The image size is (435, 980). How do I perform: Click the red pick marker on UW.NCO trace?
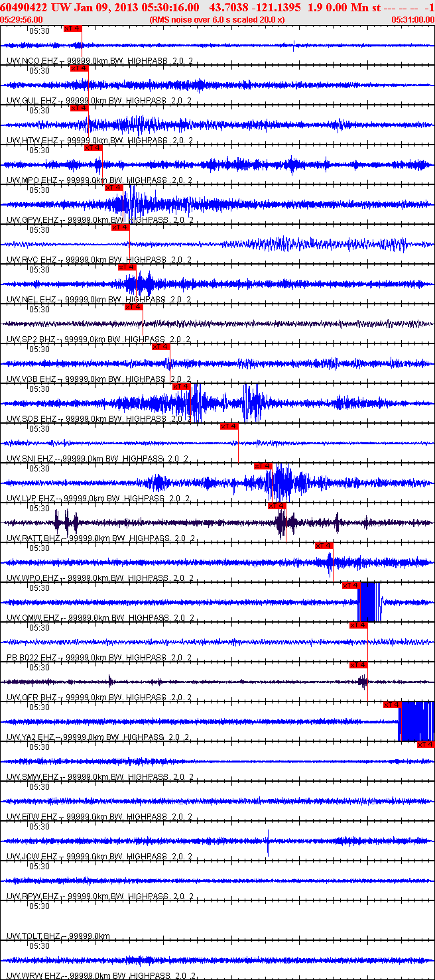coord(72,29)
